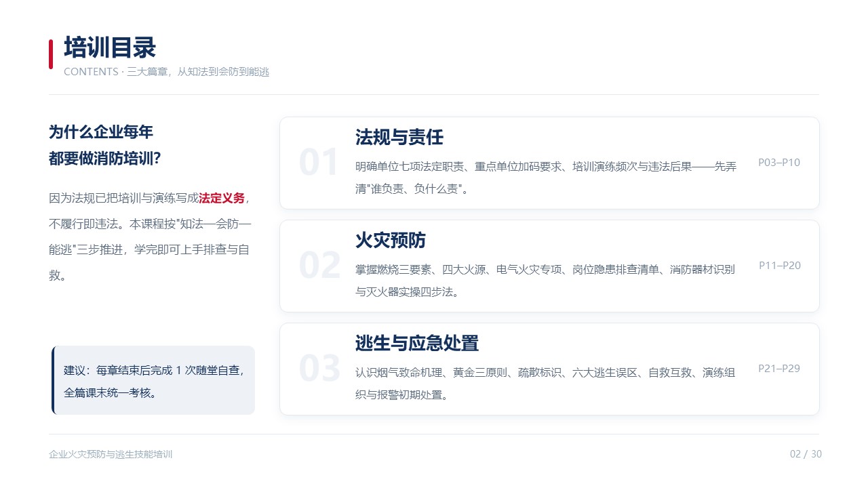Screen dimensions: 868x488
Task: Open the 法规与责任 chapter heading
Action: 399,138
